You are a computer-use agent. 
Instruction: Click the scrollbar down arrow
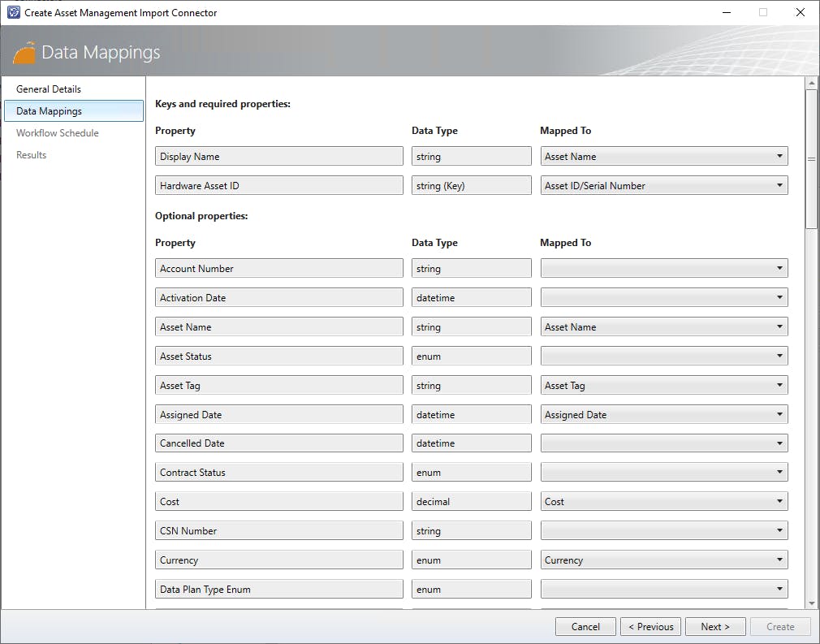[x=810, y=603]
